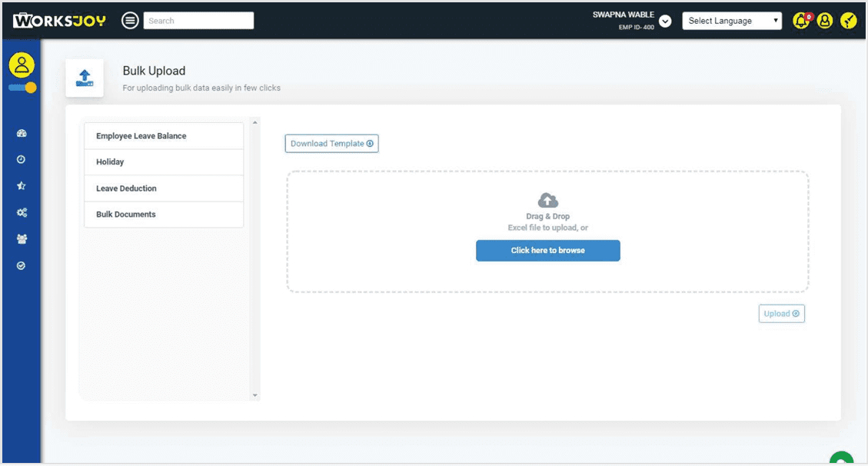Image resolution: width=868 pixels, height=466 pixels.
Task: Click into the Search field
Action: tap(198, 21)
